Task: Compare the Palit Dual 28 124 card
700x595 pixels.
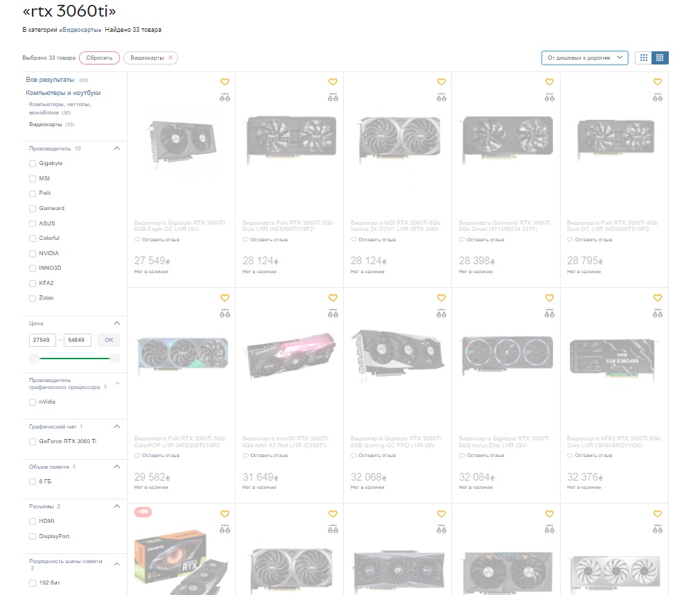Action: point(333,97)
